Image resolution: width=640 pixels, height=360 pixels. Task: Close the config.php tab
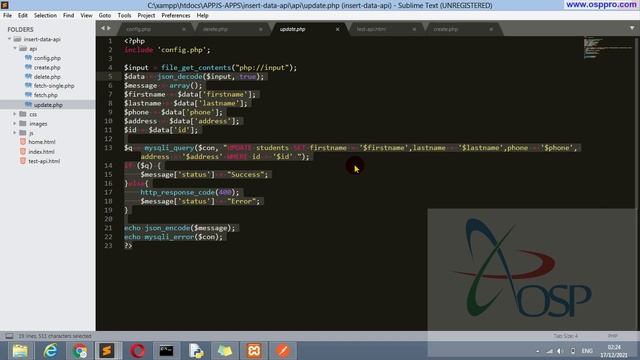(184, 29)
